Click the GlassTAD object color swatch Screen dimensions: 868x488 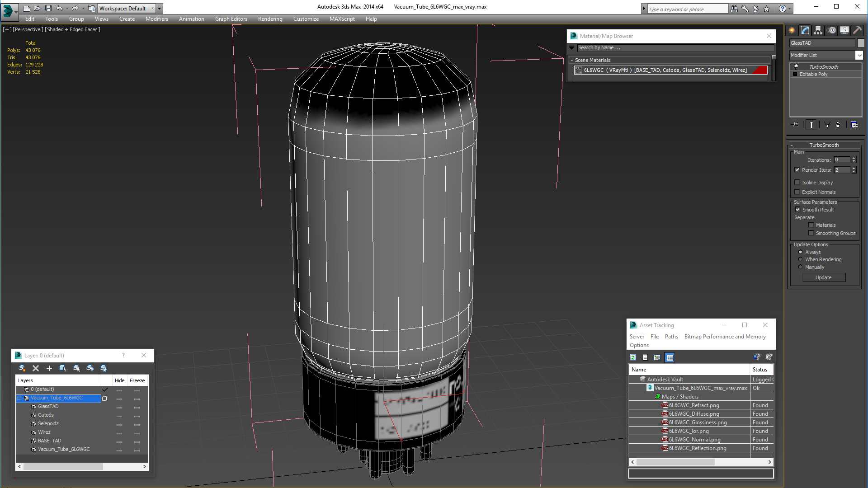(x=861, y=43)
